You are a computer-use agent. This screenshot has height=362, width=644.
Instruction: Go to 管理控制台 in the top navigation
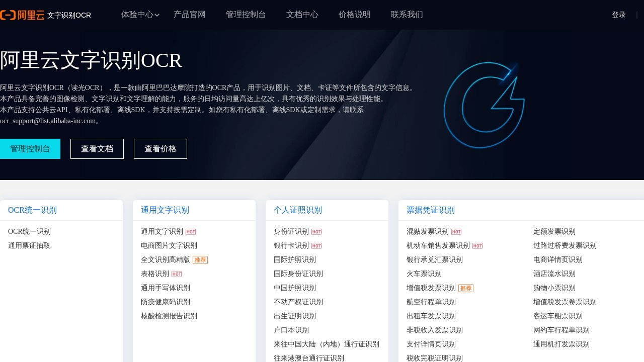coord(246,15)
